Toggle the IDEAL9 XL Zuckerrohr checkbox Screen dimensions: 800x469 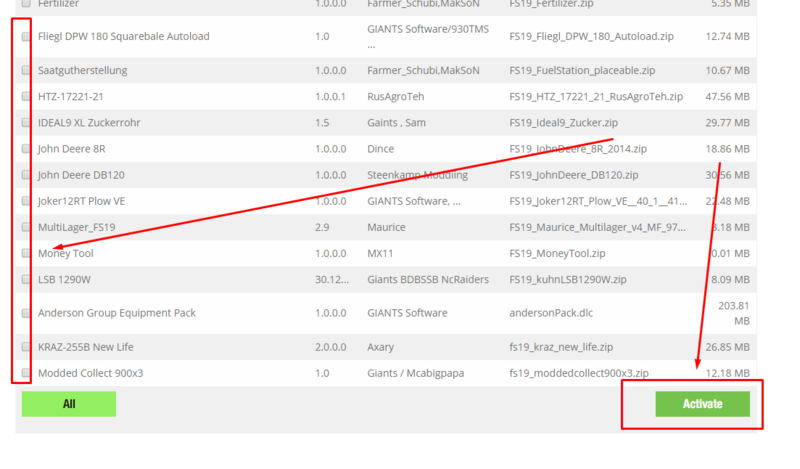point(26,123)
